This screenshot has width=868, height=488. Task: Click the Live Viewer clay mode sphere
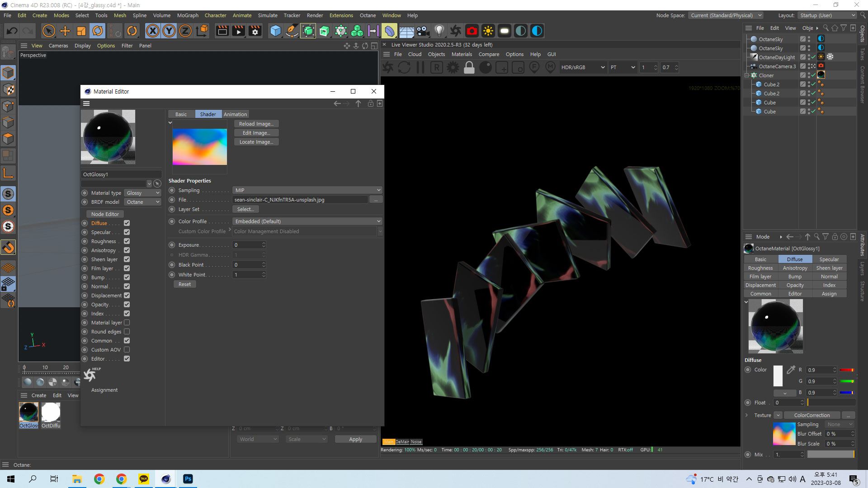coord(486,67)
